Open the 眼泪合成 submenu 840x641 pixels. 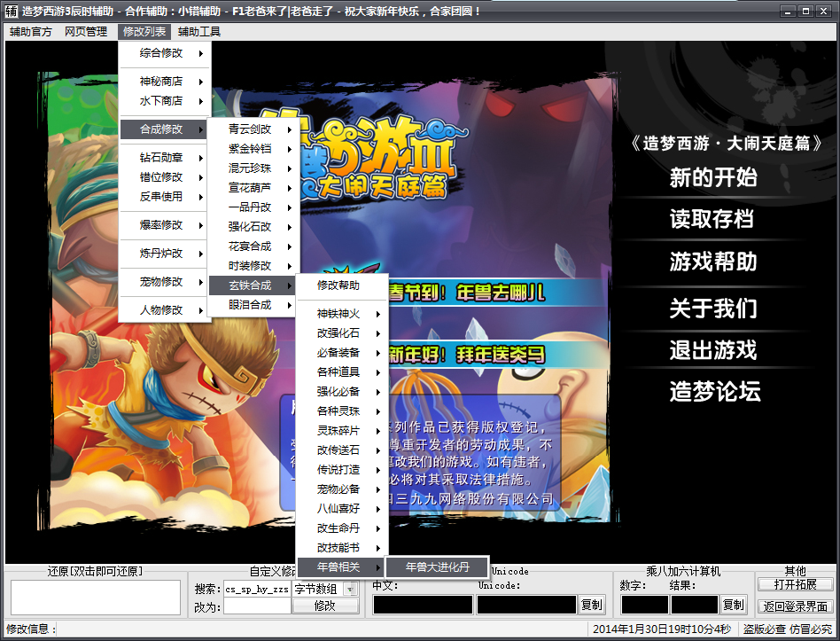pos(253,305)
